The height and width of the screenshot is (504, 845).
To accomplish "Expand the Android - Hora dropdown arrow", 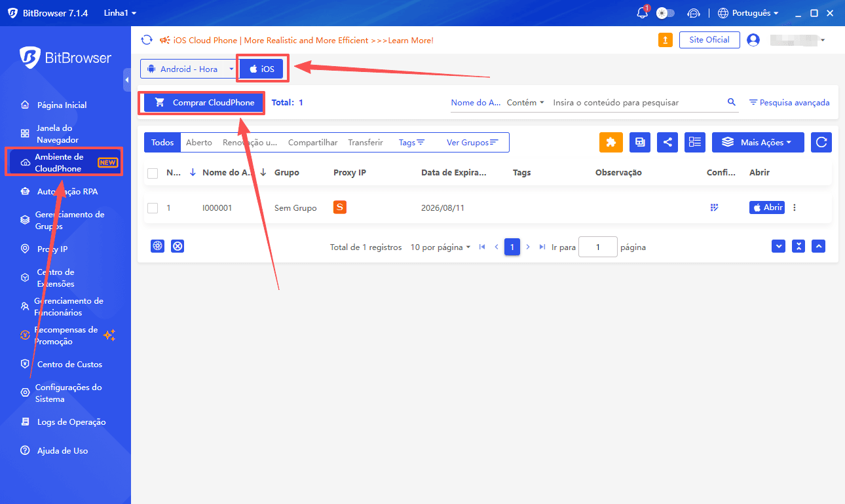I will point(231,69).
